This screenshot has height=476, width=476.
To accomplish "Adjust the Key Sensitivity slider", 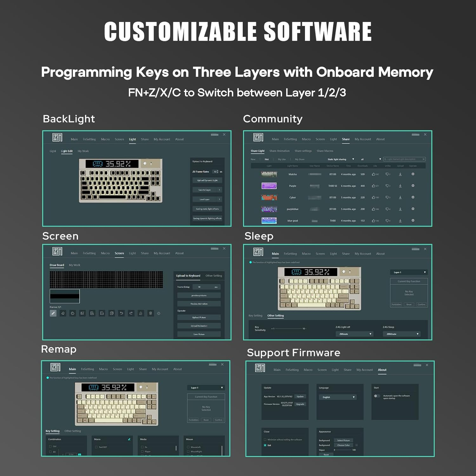I will [x=288, y=329].
